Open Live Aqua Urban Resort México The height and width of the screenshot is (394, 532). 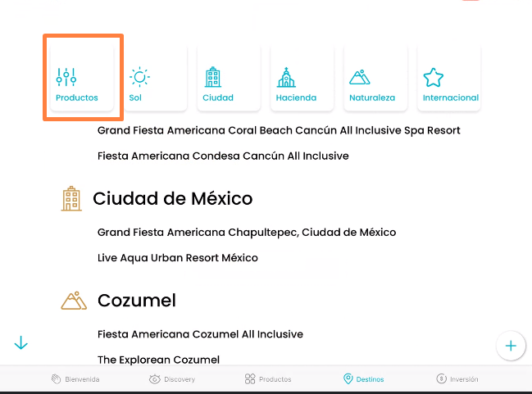tap(177, 258)
